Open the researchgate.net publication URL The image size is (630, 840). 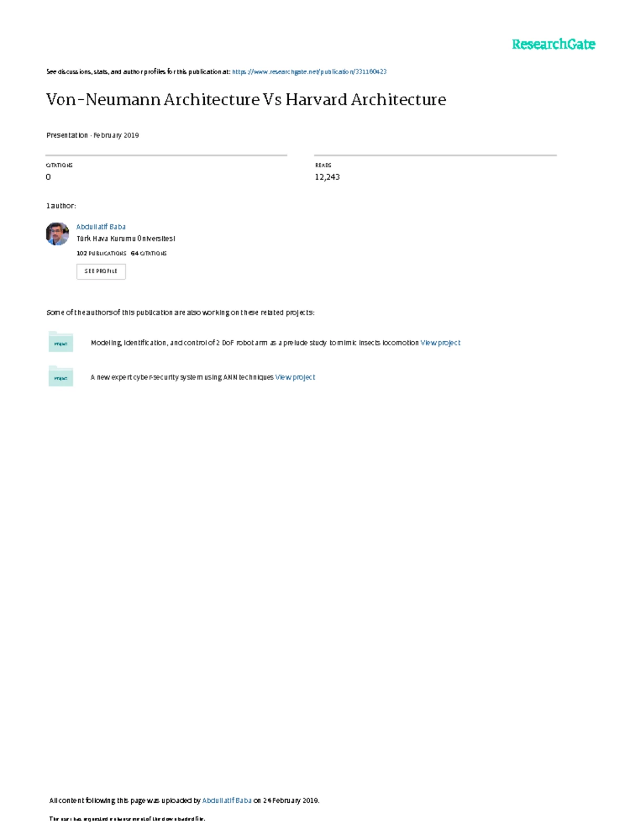point(309,71)
